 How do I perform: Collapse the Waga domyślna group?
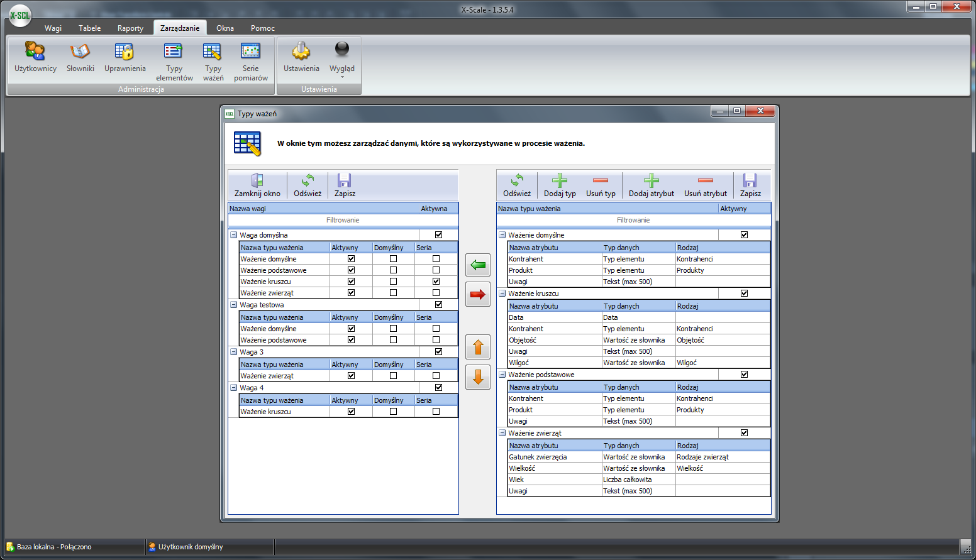click(x=233, y=235)
